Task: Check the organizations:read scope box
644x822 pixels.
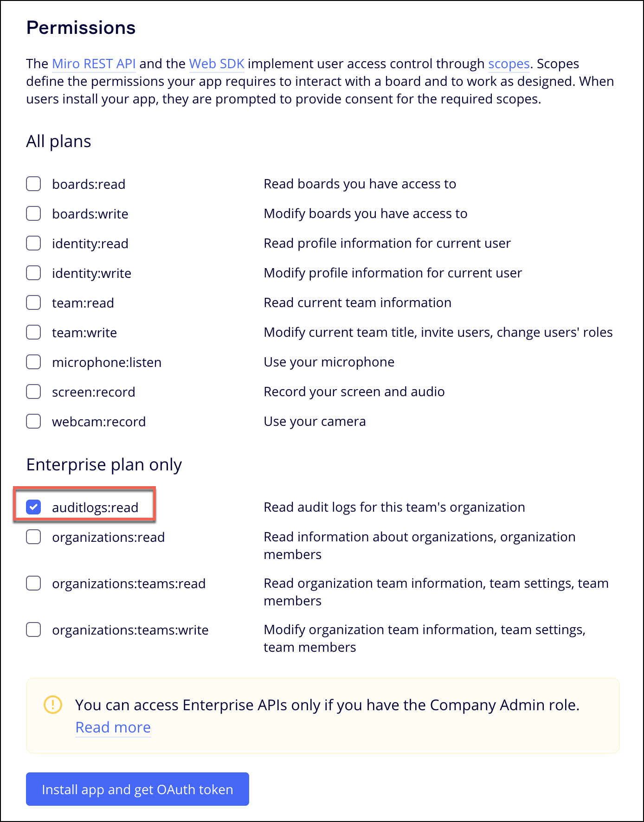Action: tap(33, 537)
